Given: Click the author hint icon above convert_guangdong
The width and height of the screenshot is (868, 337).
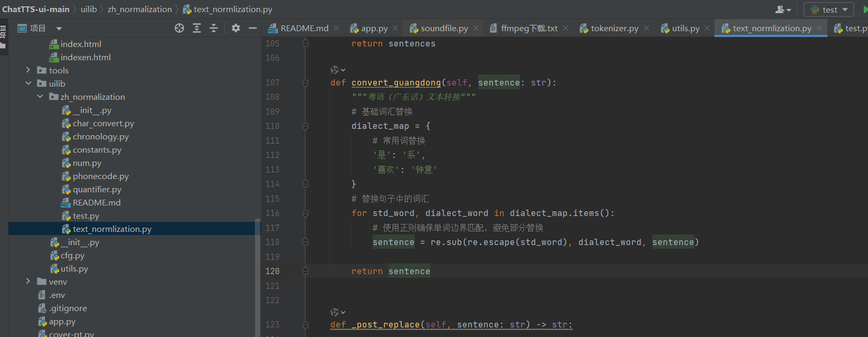Looking at the screenshot, I should pos(338,70).
